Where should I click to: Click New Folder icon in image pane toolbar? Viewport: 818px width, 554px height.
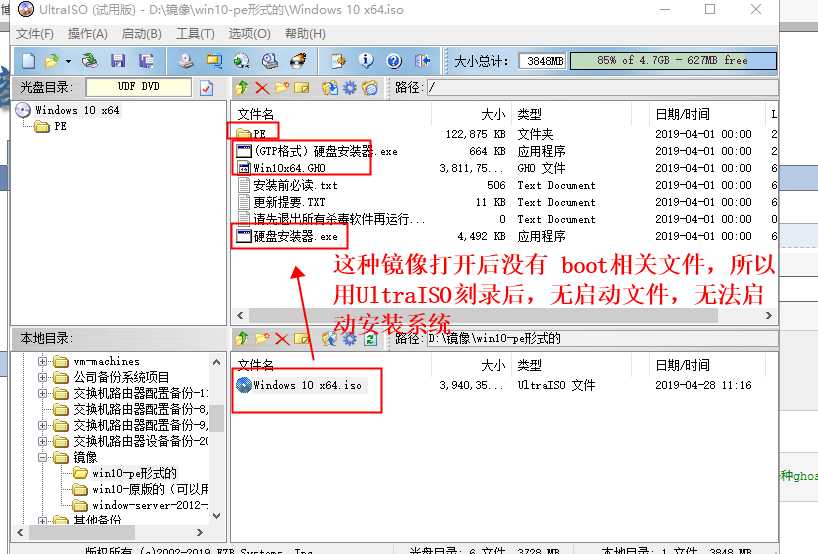coord(282,88)
